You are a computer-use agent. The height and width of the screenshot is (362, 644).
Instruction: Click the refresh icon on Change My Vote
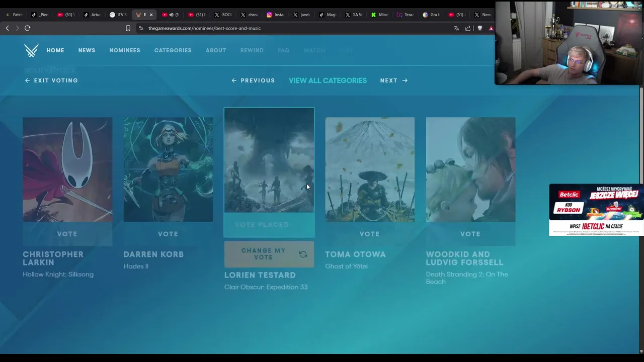click(303, 254)
